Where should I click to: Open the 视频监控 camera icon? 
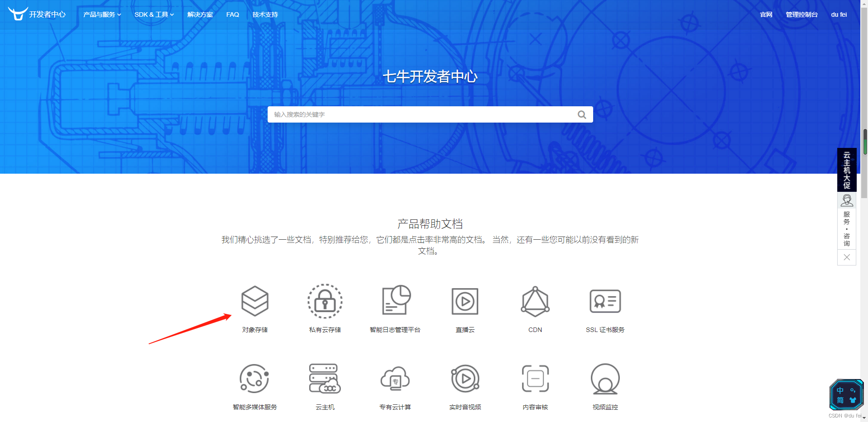(x=605, y=379)
